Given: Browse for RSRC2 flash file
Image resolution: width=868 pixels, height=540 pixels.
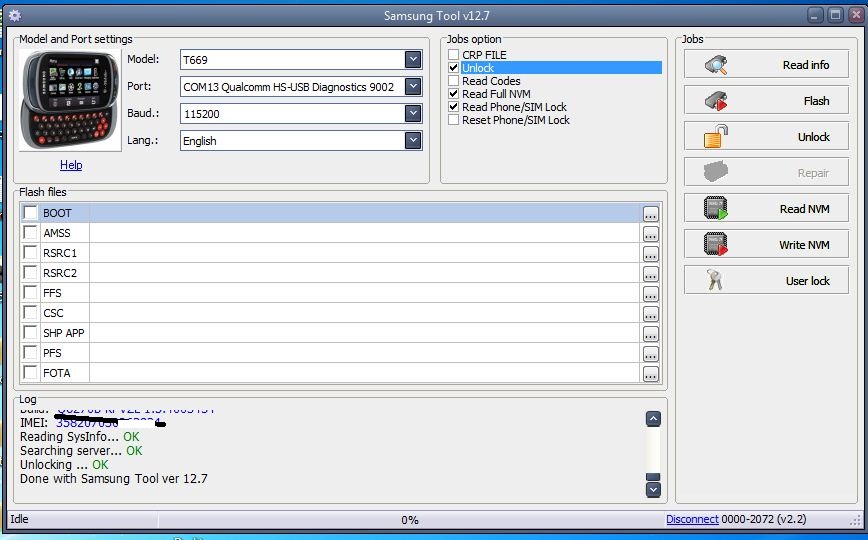Looking at the screenshot, I should [x=650, y=274].
